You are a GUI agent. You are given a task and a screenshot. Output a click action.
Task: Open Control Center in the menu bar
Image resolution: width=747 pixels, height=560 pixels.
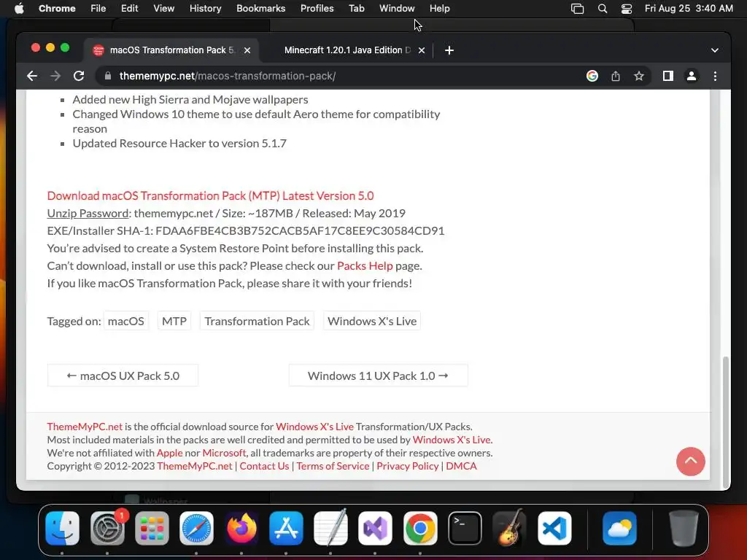point(627,9)
